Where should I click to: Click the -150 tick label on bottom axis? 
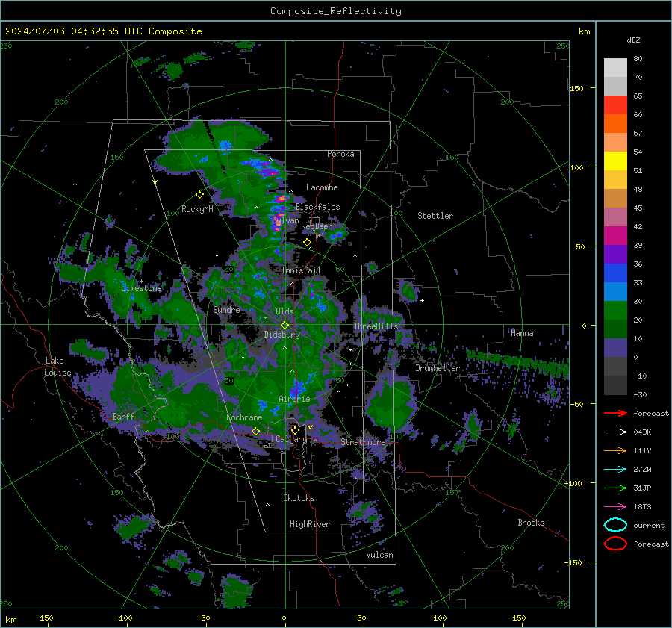[44, 618]
